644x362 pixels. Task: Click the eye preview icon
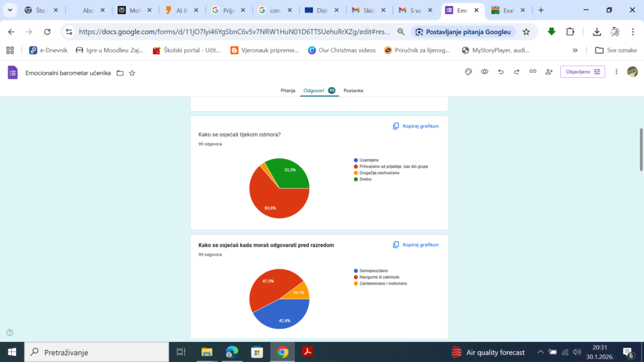tap(485, 72)
